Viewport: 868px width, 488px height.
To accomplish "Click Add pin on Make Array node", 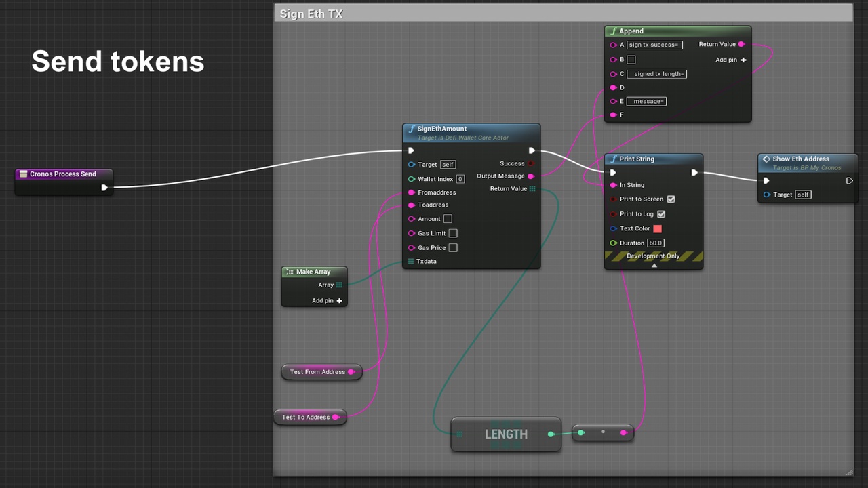I will 327,301.
